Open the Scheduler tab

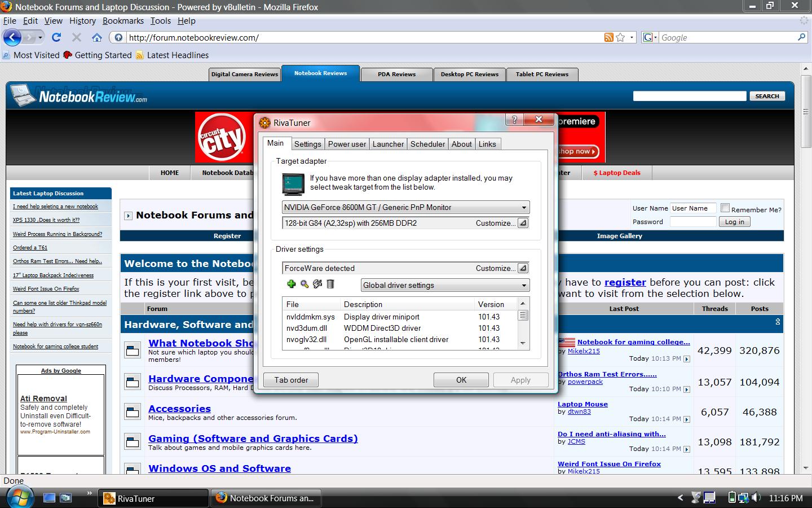427,144
